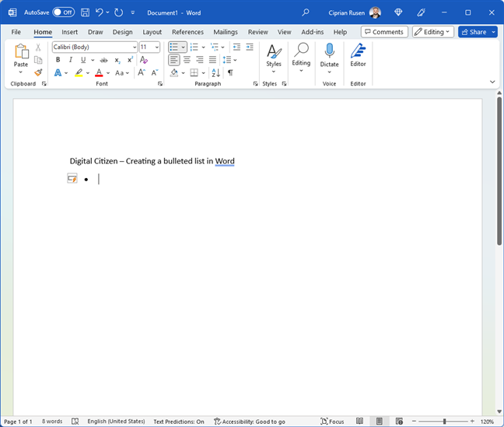Click the Save icon in title bar
The width and height of the screenshot is (504, 427).
pyautogui.click(x=85, y=12)
